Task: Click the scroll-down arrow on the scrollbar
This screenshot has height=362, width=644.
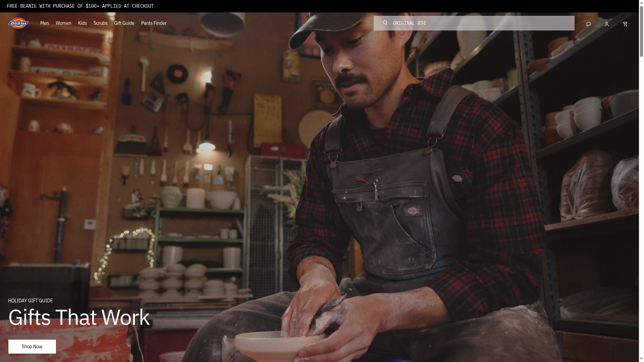Action: point(641,359)
